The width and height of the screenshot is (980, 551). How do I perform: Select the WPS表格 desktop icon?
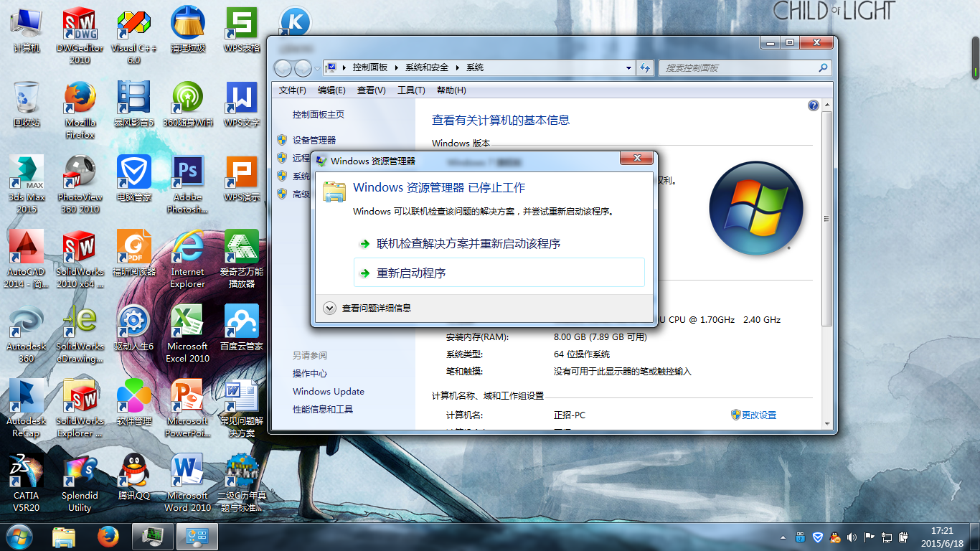point(242,30)
